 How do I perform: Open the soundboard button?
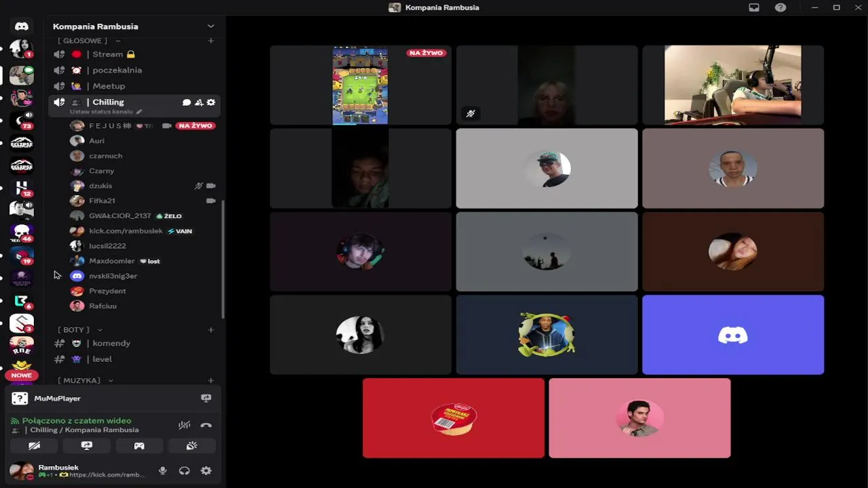click(192, 445)
